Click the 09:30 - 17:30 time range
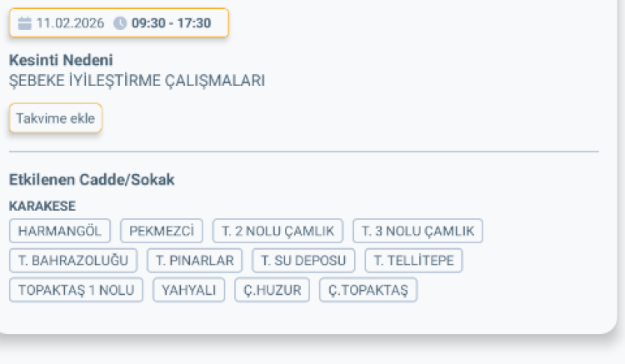This screenshot has height=364, width=625. click(171, 23)
